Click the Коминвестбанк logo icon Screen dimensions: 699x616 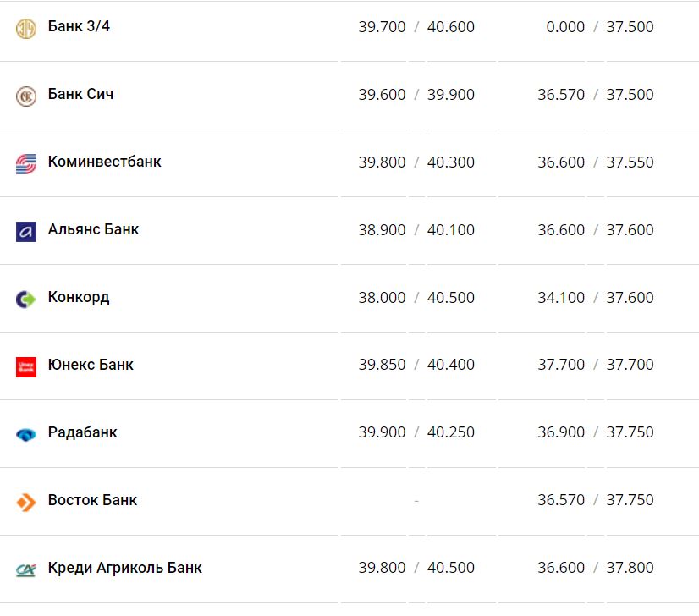[26, 163]
